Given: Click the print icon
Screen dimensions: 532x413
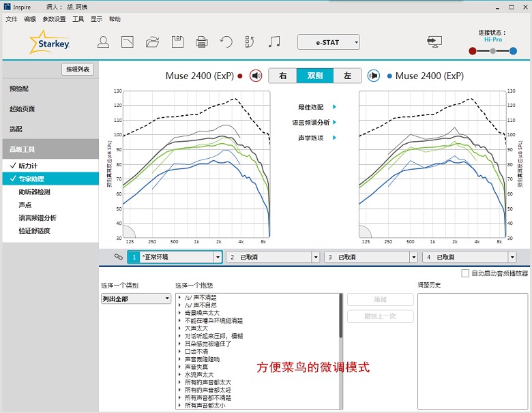Looking at the screenshot, I should click(201, 42).
